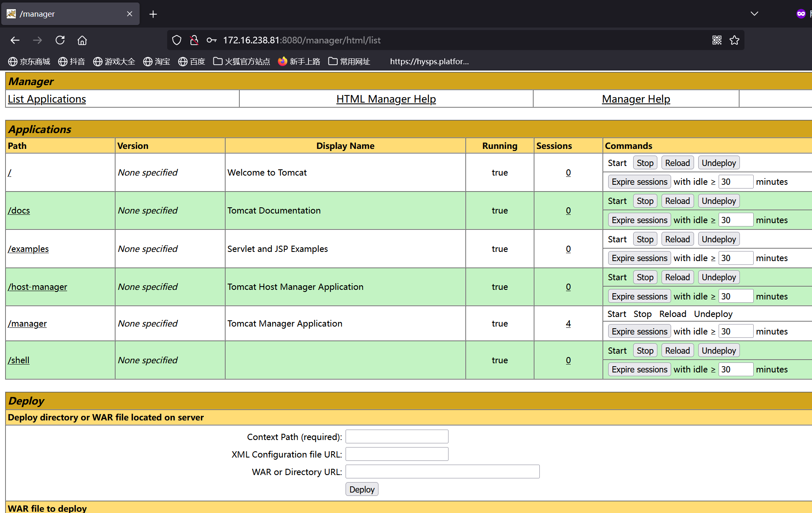
Task: Open the 常用网址 bookmark folder
Action: pos(349,61)
